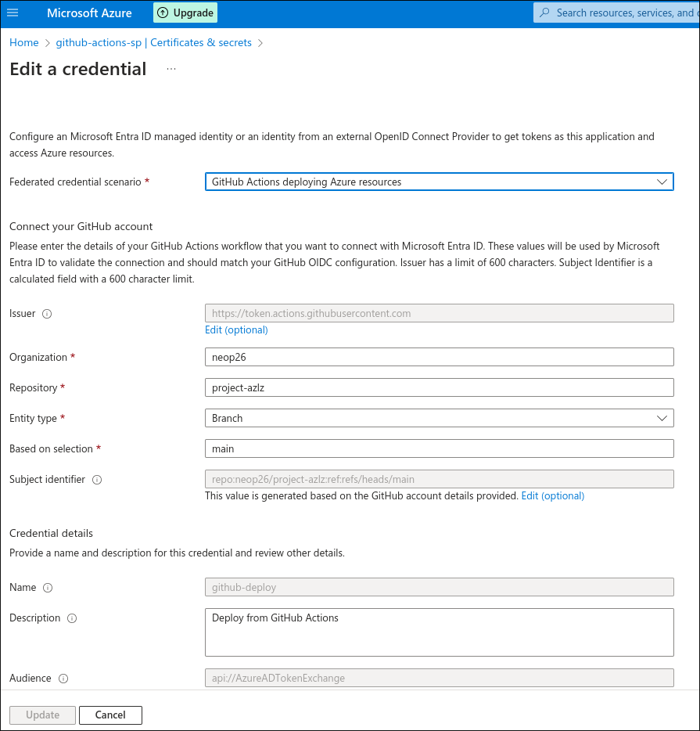700x731 pixels.
Task: Click the search magnifier icon
Action: 544,13
